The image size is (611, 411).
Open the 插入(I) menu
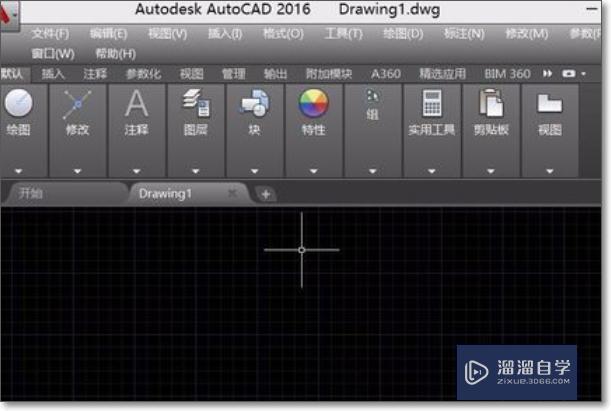(x=225, y=34)
